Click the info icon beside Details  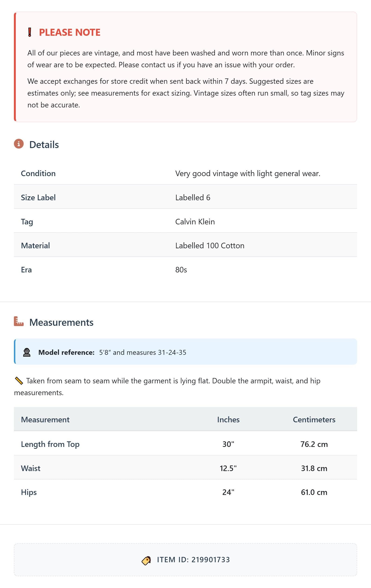tap(19, 144)
